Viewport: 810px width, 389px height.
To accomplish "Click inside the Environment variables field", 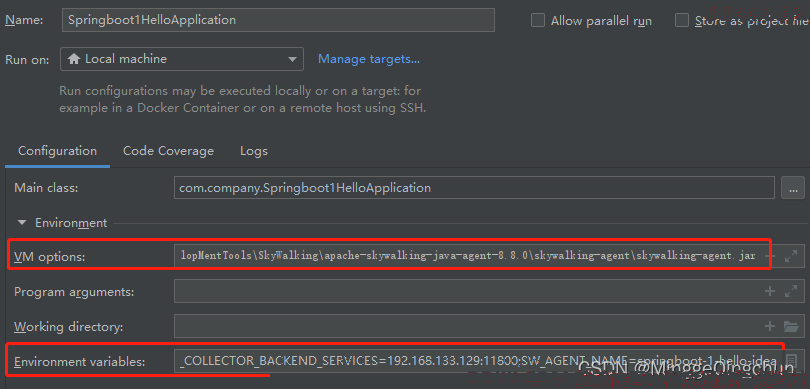I will pyautogui.click(x=478, y=361).
